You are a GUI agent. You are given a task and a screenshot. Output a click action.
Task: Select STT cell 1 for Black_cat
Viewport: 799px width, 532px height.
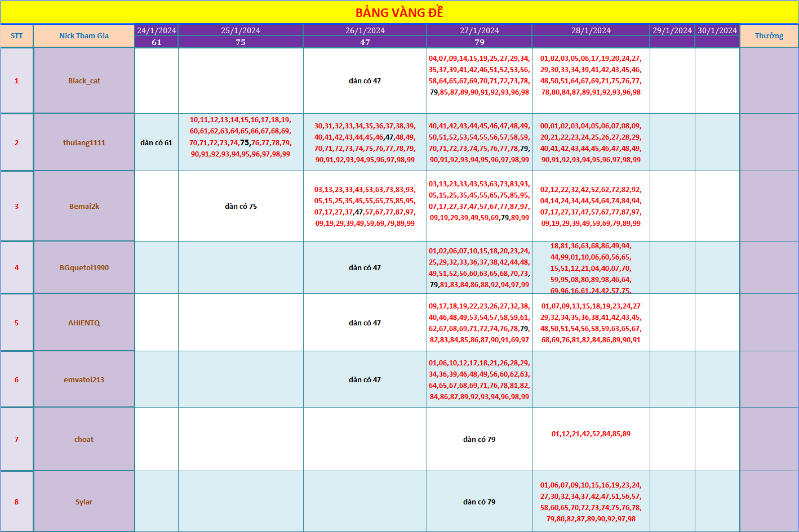[17, 81]
